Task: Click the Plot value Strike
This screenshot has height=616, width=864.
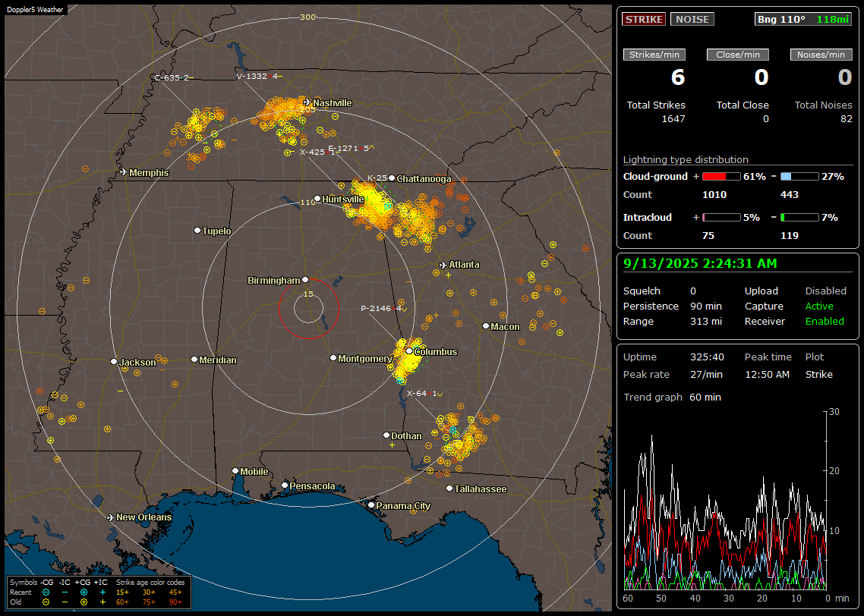Action: click(x=818, y=374)
